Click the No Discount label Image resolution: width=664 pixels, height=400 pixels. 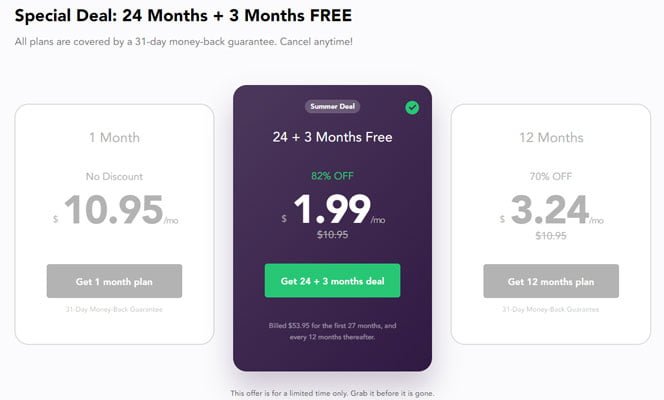coord(114,177)
